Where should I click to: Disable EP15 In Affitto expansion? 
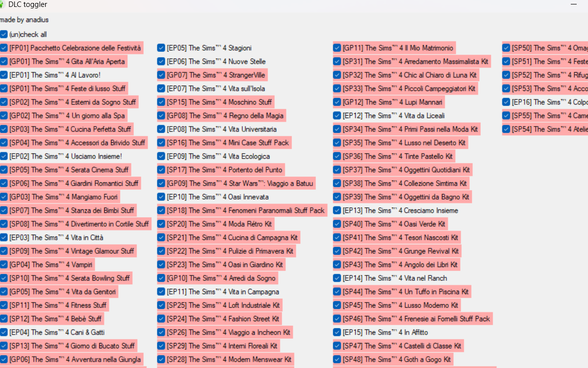(337, 332)
